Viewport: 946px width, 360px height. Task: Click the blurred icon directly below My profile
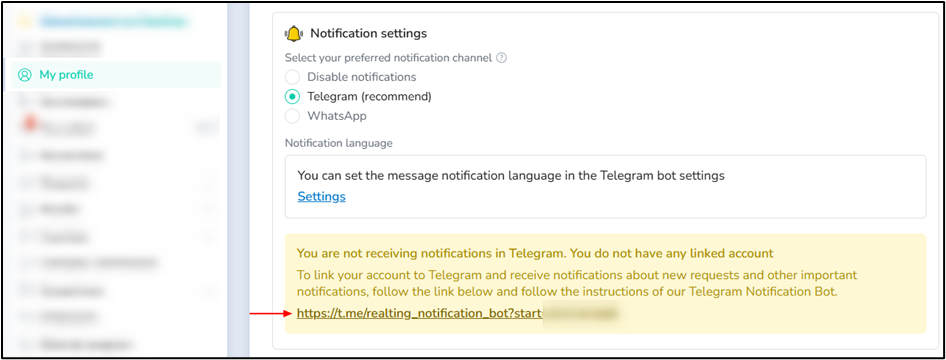[25, 102]
